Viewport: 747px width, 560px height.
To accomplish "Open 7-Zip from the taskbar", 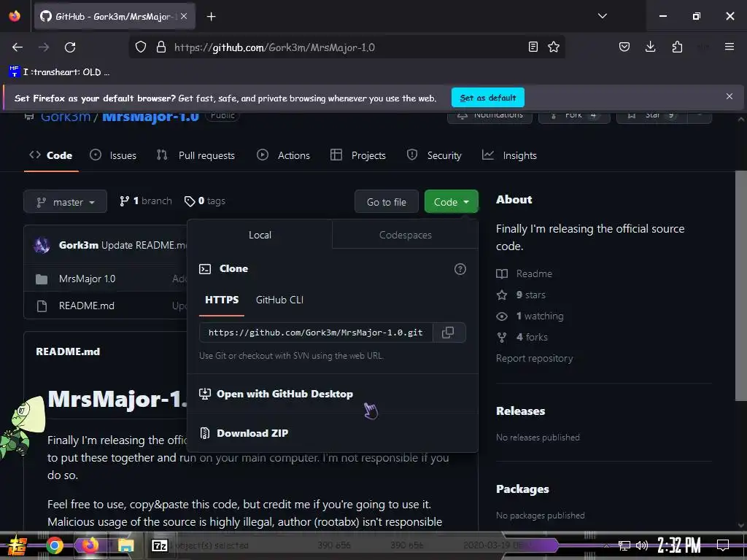I will click(160, 545).
